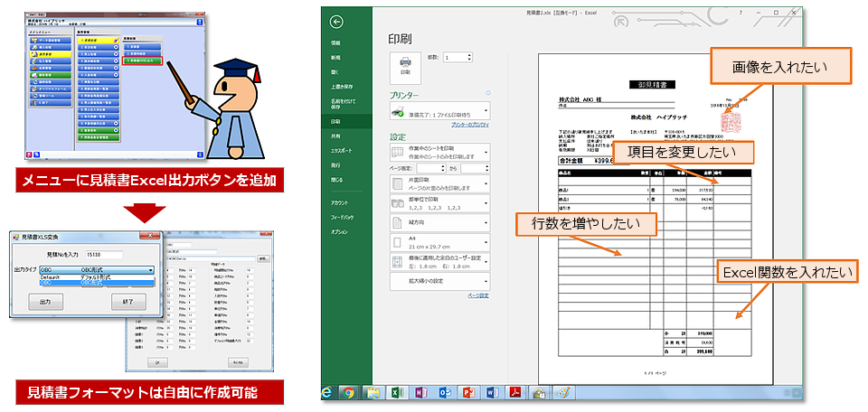Open the 情報 page in backstage menu
Viewport: 868px width, 412px height.
click(x=335, y=42)
